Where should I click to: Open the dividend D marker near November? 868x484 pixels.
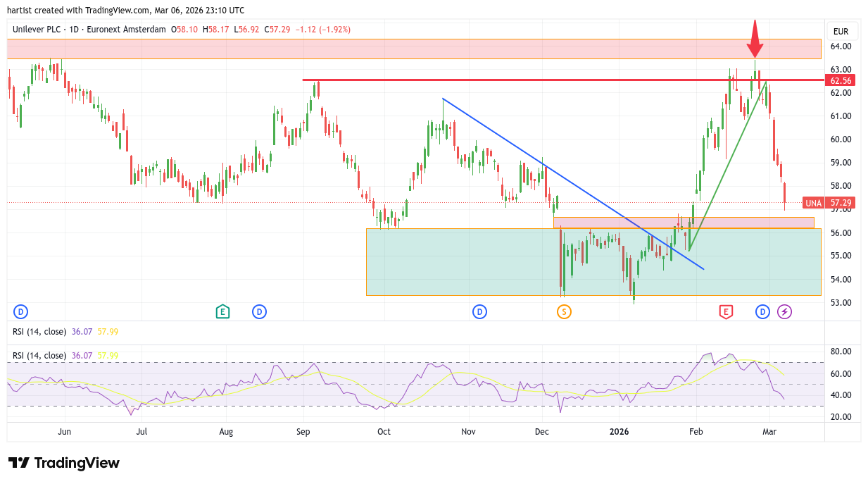point(479,311)
